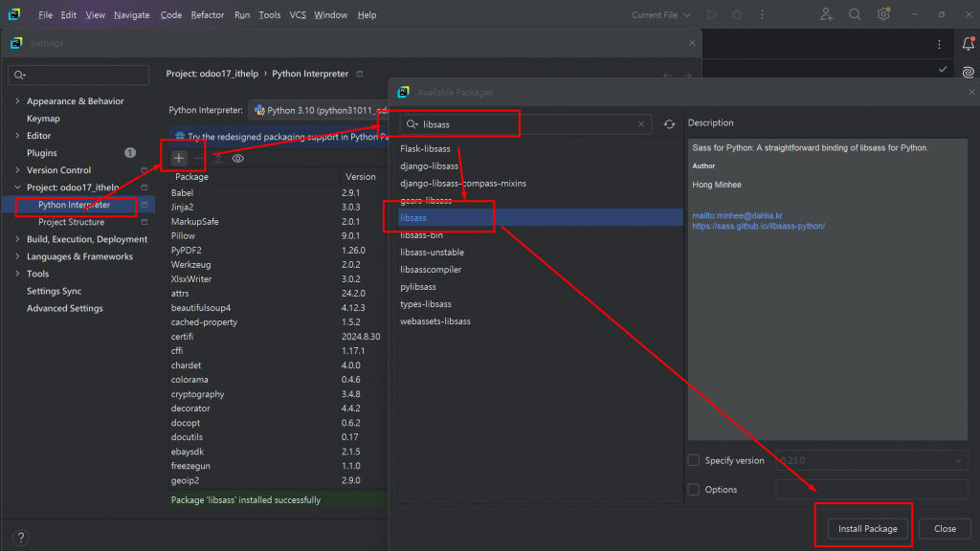Open the sass.github.io libsass-python link
Screen dimensions: 980x551
click(x=758, y=226)
